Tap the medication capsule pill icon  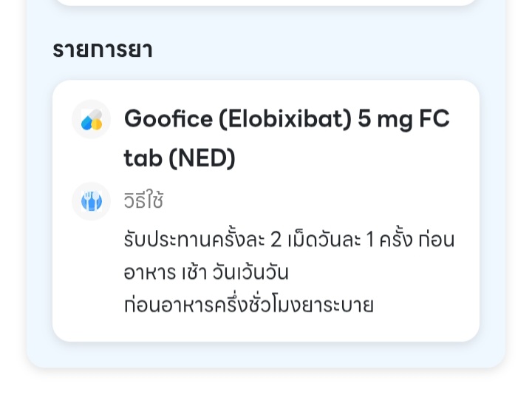click(x=91, y=119)
